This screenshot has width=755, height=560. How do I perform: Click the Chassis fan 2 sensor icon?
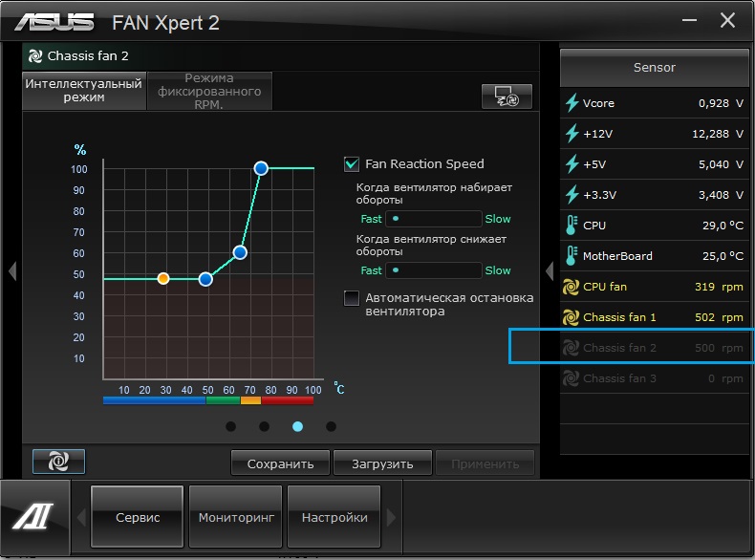point(572,348)
